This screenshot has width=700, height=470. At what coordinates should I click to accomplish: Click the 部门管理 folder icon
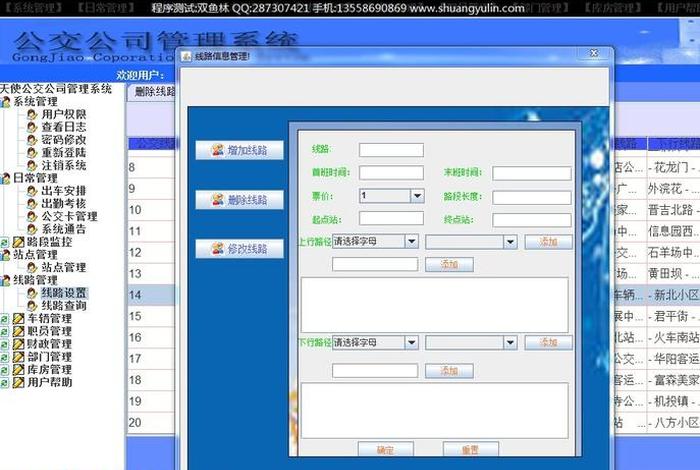tap(18, 357)
